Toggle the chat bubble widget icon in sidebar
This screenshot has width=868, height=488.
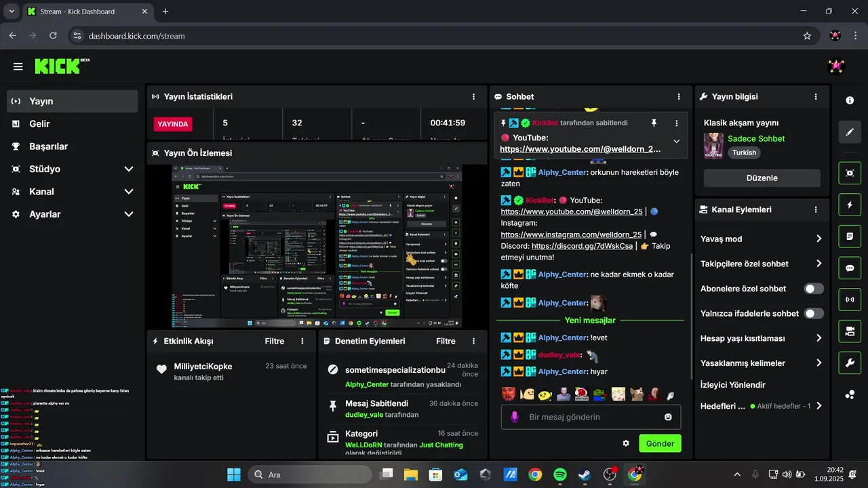point(850,268)
